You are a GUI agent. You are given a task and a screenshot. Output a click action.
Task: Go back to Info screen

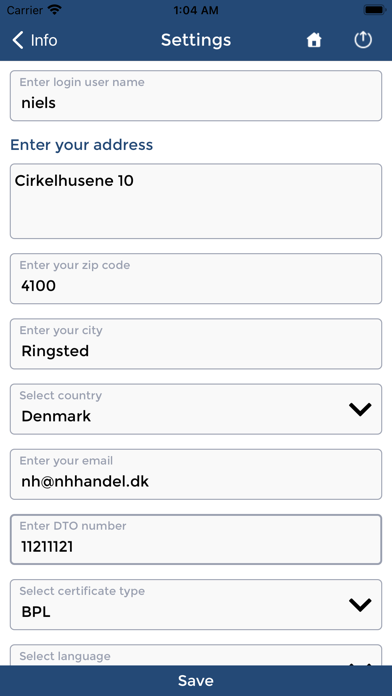[x=35, y=40]
